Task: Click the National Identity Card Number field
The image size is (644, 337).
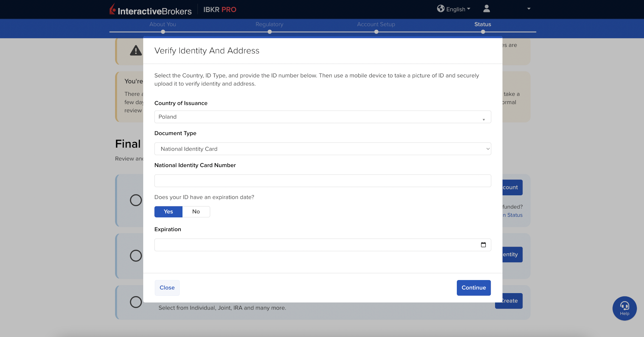Action: 322,181
